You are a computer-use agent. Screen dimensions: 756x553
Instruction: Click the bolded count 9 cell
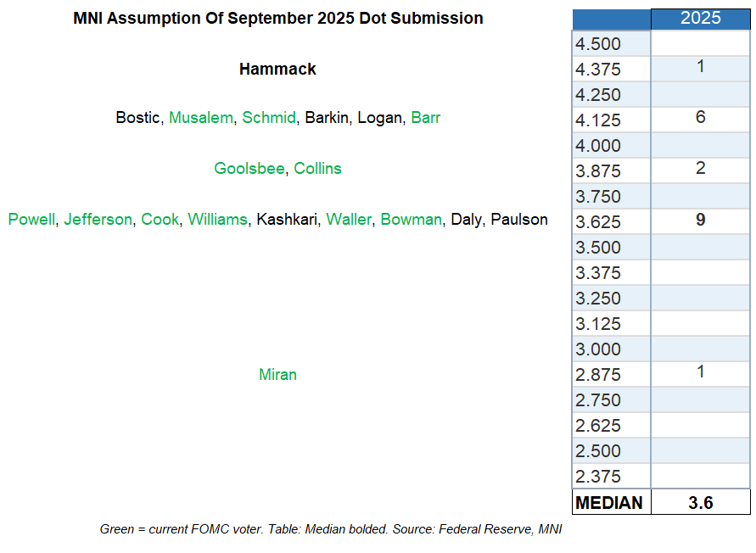[x=700, y=221]
